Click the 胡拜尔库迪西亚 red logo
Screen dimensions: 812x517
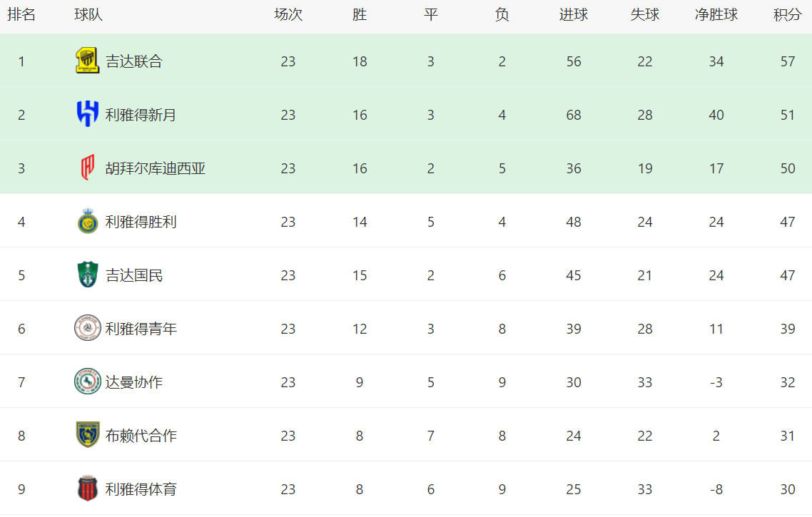[x=87, y=168]
